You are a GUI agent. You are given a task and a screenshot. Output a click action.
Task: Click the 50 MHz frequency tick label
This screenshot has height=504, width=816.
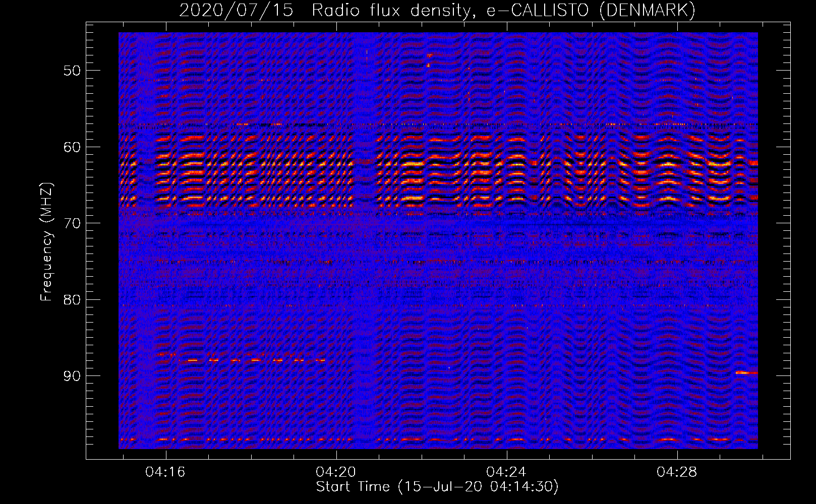72,71
